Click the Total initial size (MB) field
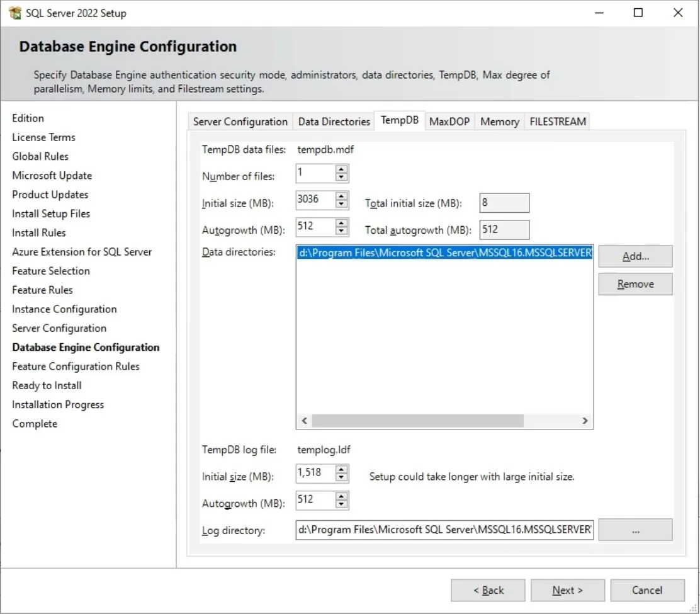This screenshot has width=700, height=614. [504, 203]
